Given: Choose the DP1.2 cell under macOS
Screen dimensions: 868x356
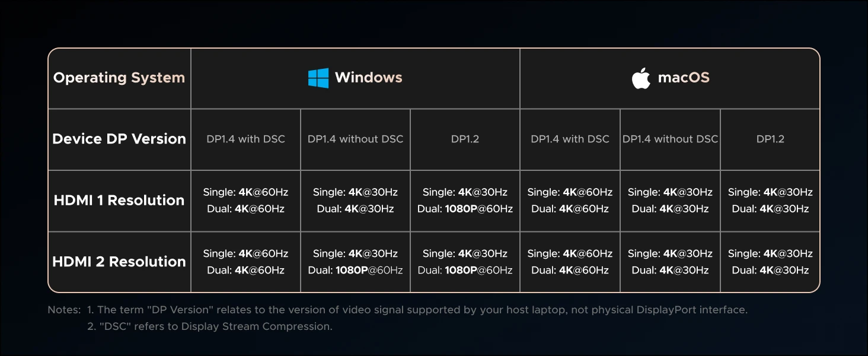Looking at the screenshot, I should (x=770, y=139).
